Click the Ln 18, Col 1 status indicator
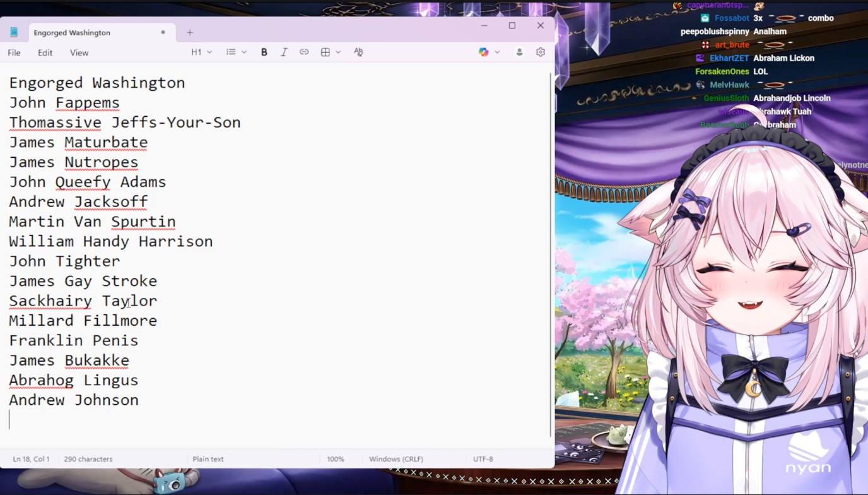This screenshot has width=868, height=495. (31, 459)
